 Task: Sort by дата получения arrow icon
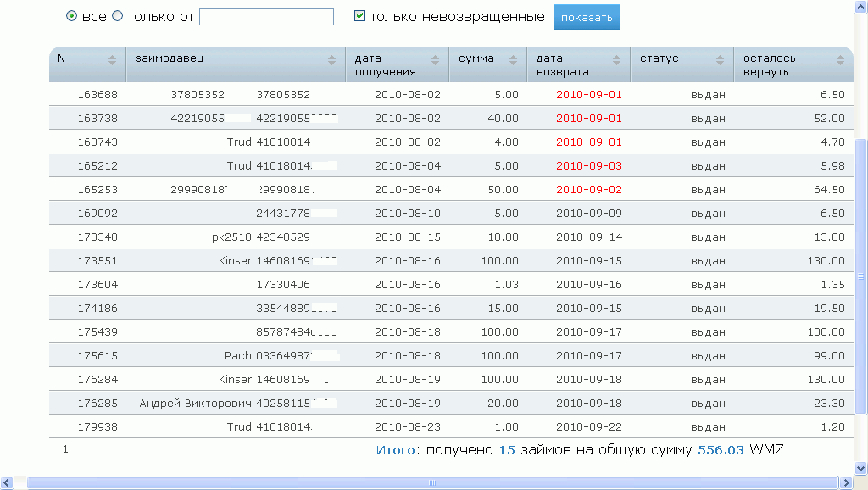436,59
